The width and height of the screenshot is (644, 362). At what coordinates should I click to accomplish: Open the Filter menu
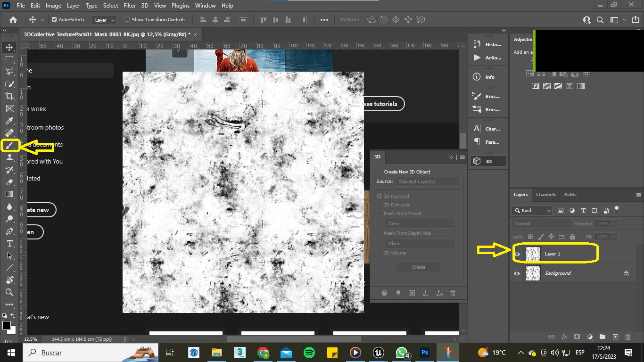click(130, 5)
